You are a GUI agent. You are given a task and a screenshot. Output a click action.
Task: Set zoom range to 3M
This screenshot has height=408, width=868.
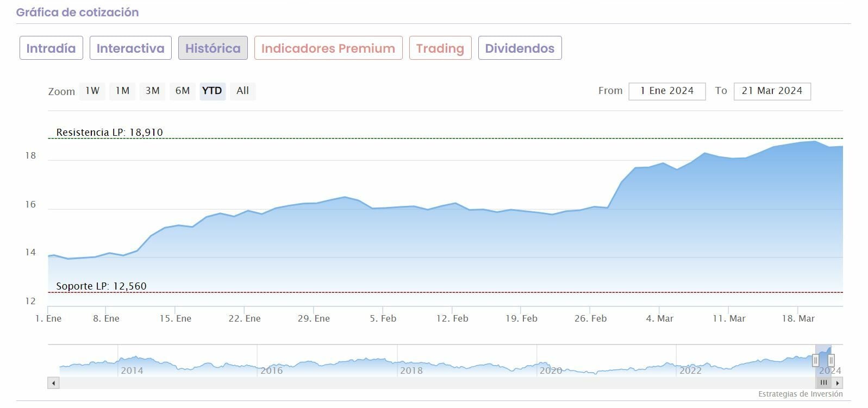point(152,91)
